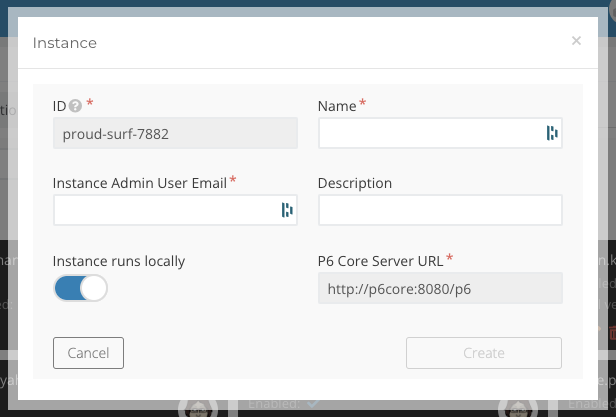The height and width of the screenshot is (417, 616).
Task: Focus the Description input field
Action: (x=440, y=210)
